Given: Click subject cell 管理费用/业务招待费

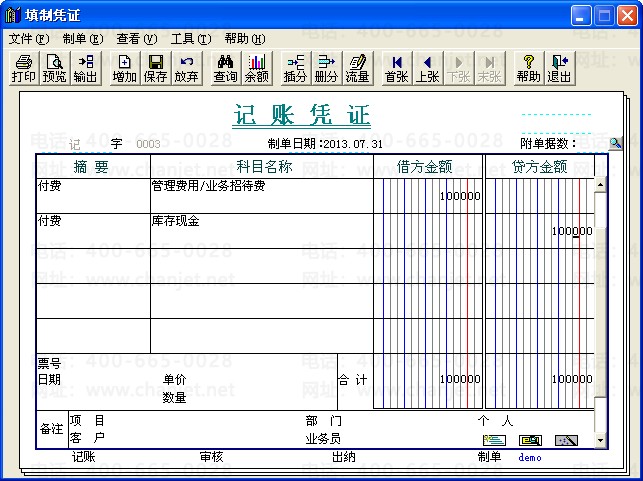Looking at the screenshot, I should coord(262,196).
